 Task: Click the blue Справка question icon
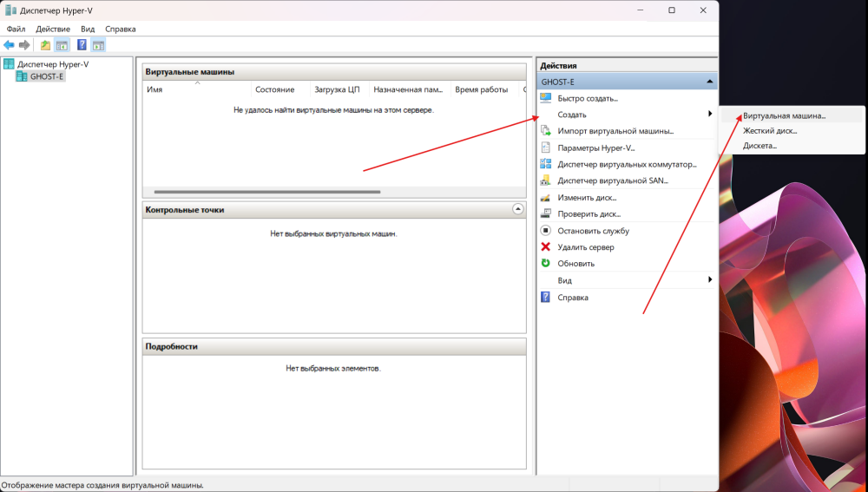pyautogui.click(x=546, y=297)
